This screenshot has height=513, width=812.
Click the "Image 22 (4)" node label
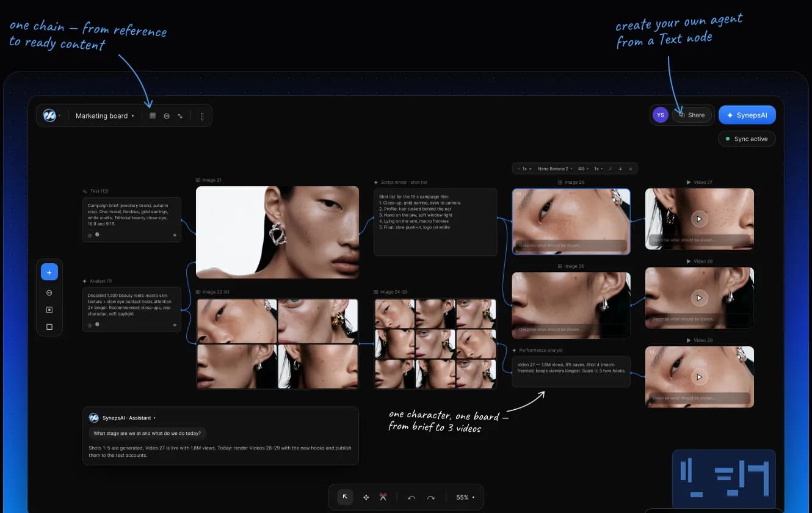pos(216,292)
